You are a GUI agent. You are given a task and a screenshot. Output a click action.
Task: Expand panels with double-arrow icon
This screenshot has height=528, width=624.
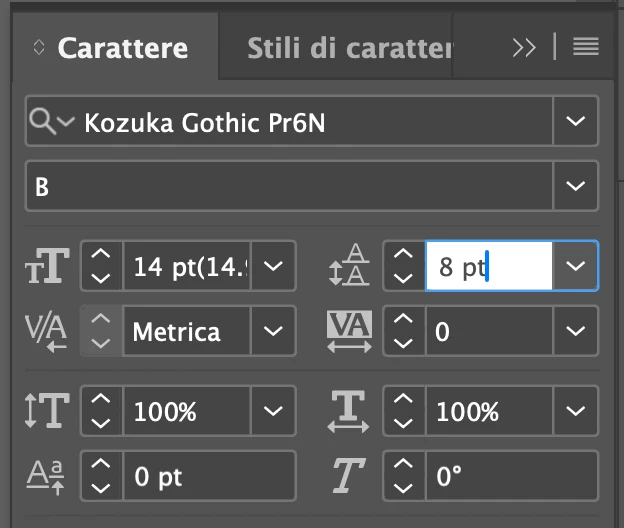[523, 47]
